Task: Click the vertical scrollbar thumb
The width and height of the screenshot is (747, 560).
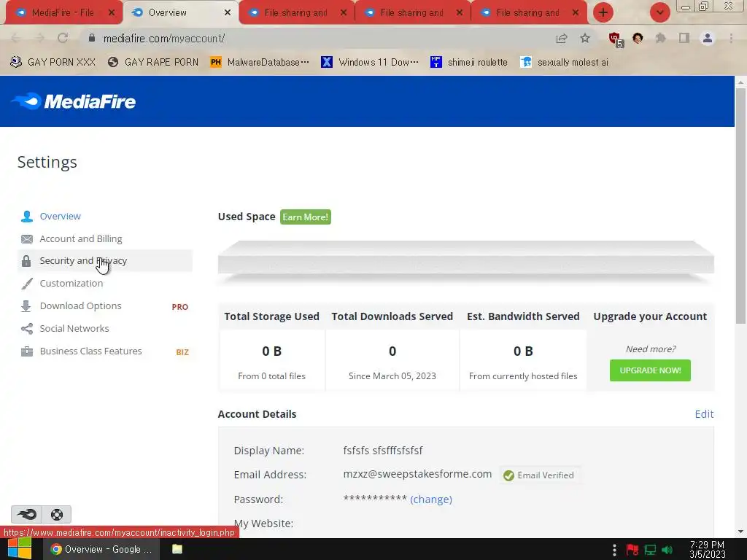Action: (x=740, y=206)
